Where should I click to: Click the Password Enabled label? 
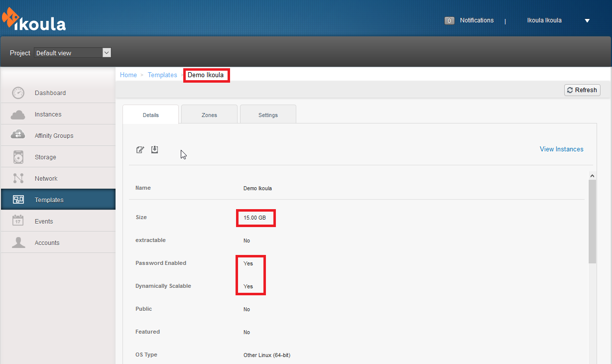tap(161, 263)
